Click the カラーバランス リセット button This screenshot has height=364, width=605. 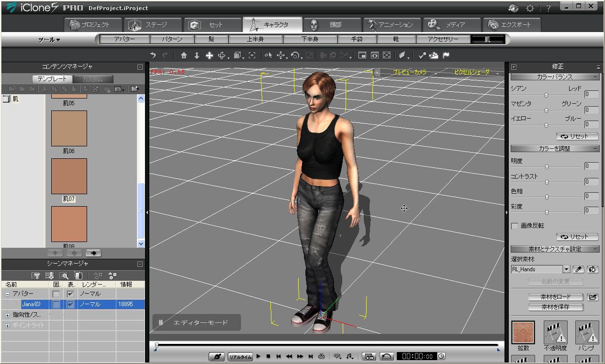(577, 136)
